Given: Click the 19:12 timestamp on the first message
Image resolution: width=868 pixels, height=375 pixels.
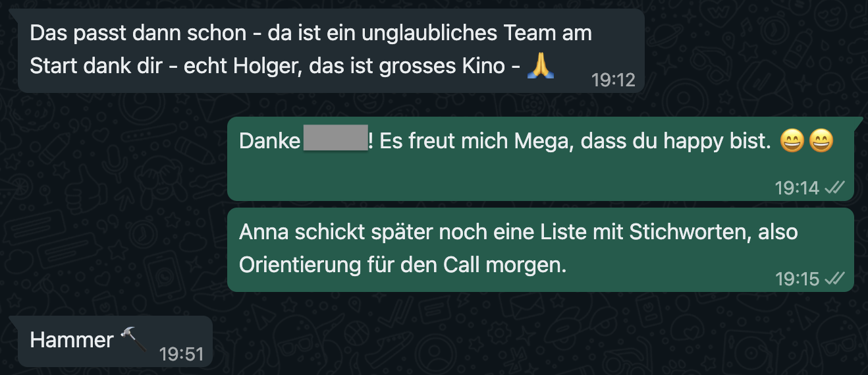Looking at the screenshot, I should [x=613, y=80].
